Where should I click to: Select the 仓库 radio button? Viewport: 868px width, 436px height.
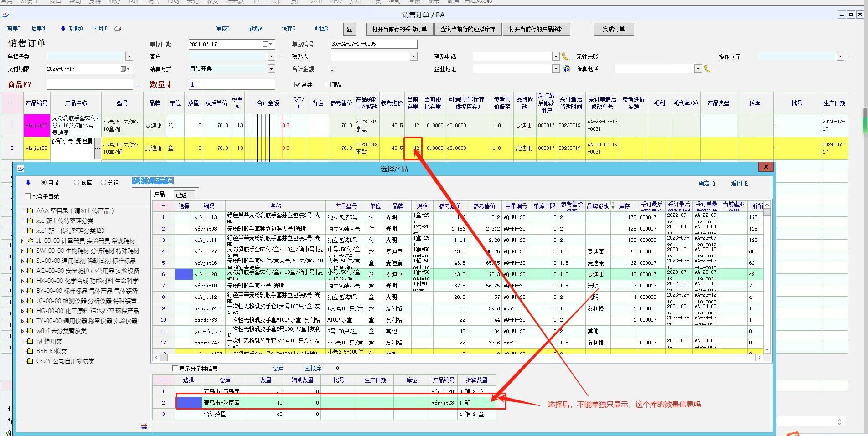point(77,183)
